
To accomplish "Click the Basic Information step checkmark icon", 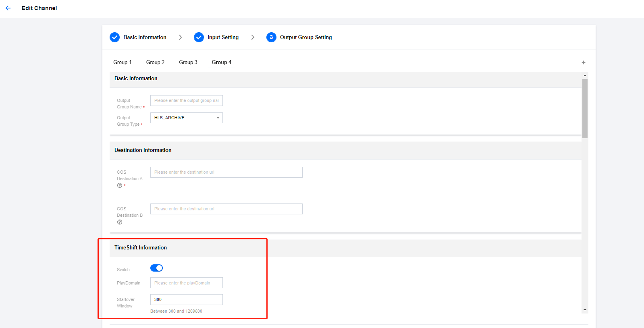I will (115, 37).
